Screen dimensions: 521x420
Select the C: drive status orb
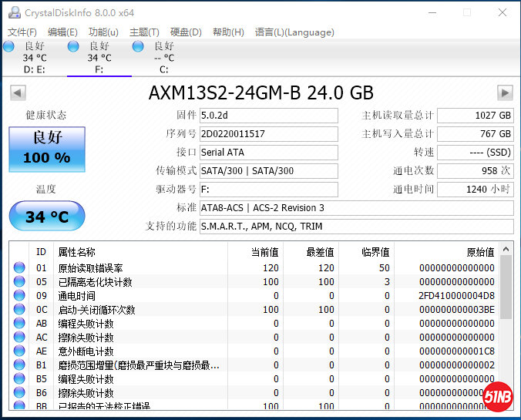tap(138, 46)
